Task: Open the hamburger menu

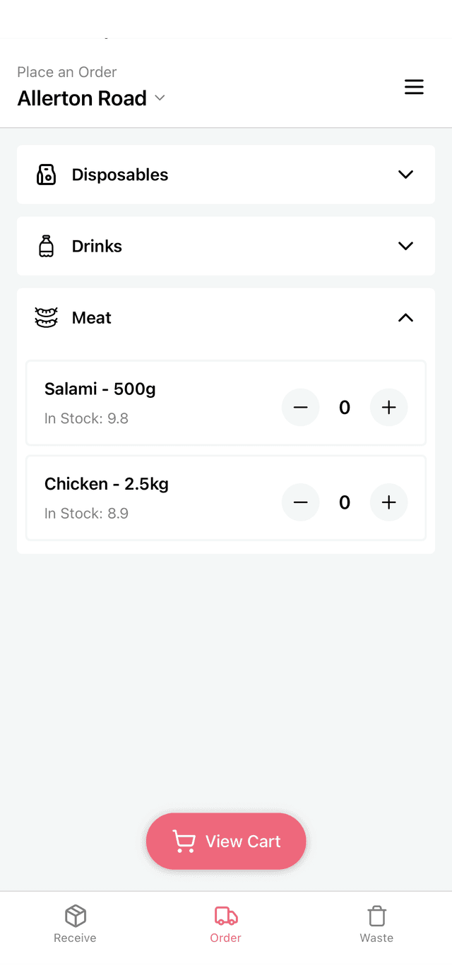Action: [x=414, y=86]
